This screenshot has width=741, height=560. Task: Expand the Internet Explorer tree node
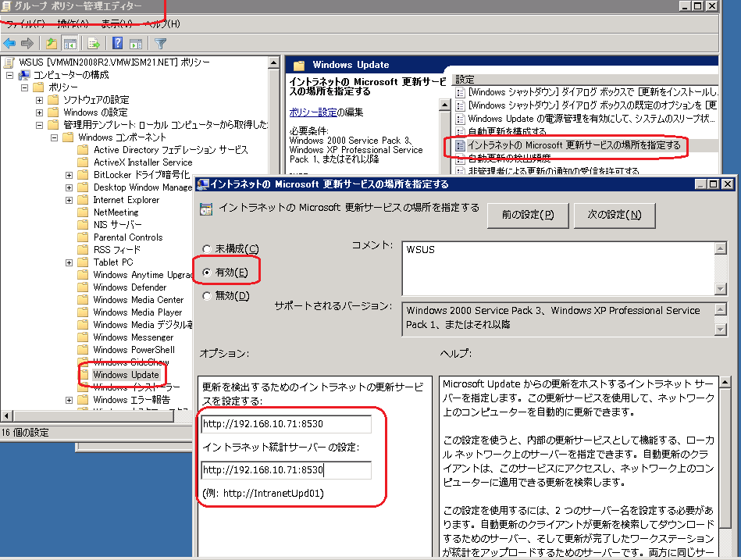[69, 200]
